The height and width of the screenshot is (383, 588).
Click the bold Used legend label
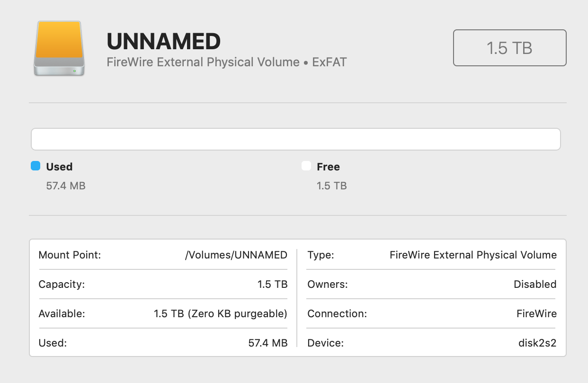click(x=59, y=167)
